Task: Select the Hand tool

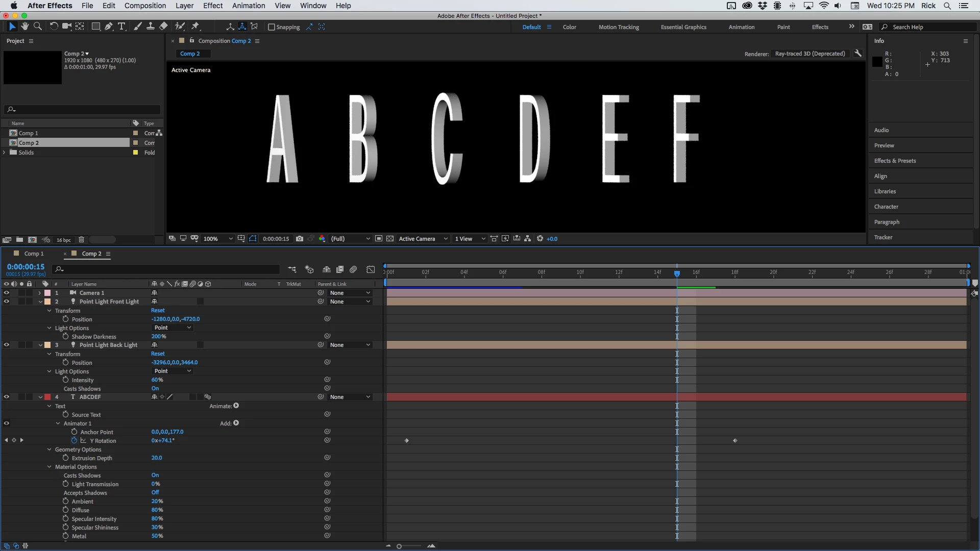Action: coord(24,27)
